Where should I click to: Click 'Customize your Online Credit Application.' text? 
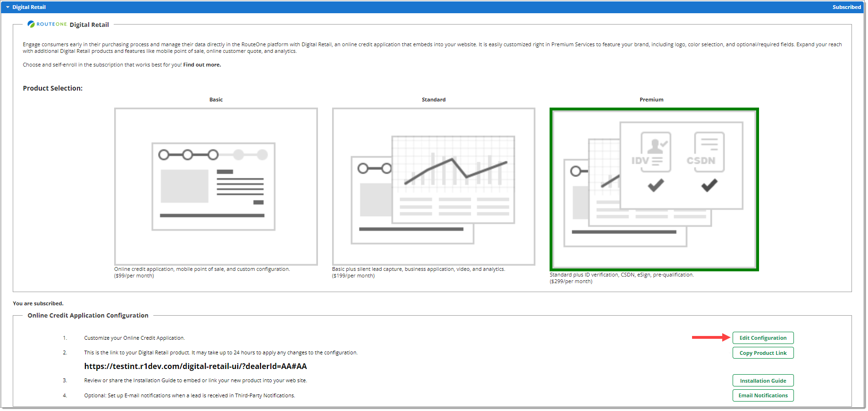click(134, 338)
